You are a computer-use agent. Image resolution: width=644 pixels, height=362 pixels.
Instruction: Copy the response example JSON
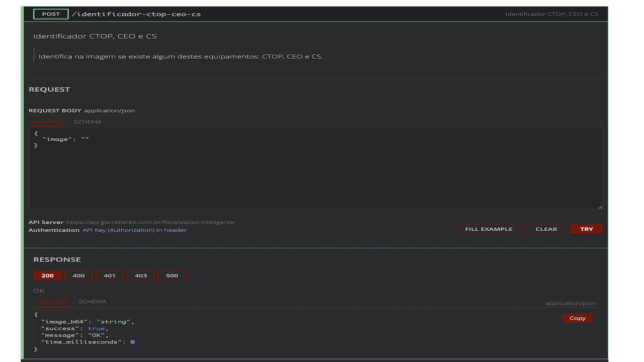pyautogui.click(x=578, y=318)
